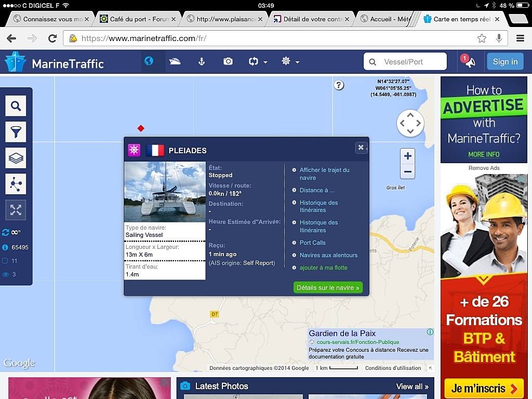
Task: Close the 'Carte en temps réel' tab
Action: [497, 19]
